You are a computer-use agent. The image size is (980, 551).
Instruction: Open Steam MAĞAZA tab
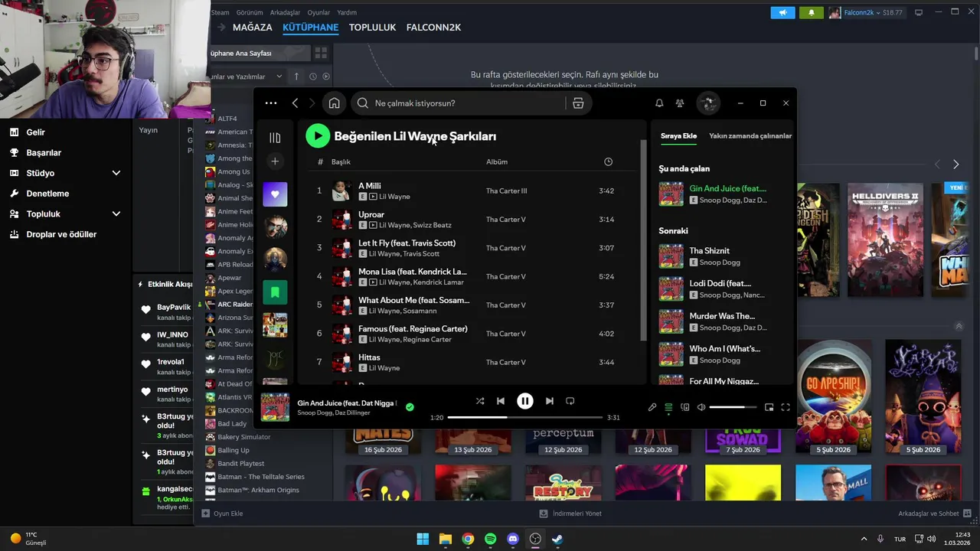[x=252, y=28]
